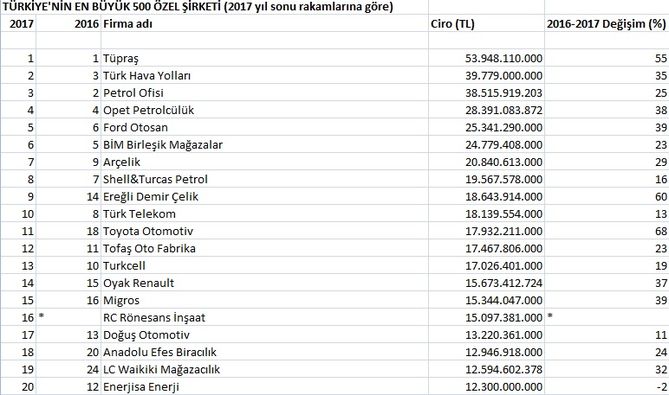669x395 pixels.
Task: Click the Ciro (TL) column header
Action: click(486, 24)
